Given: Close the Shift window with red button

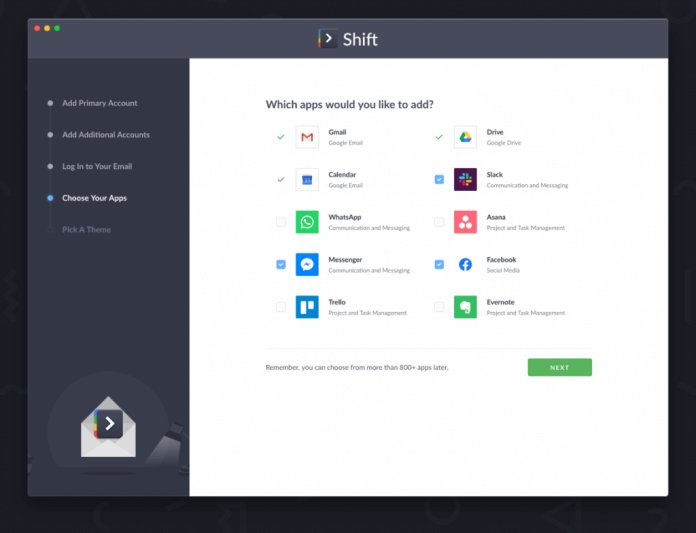Looking at the screenshot, I should [37, 28].
